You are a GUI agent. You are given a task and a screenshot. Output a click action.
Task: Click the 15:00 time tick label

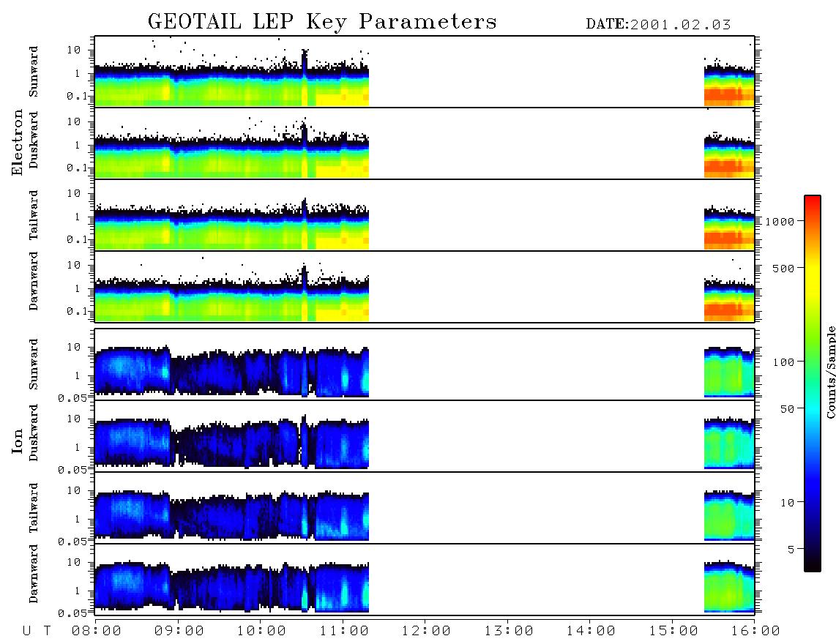click(x=673, y=631)
